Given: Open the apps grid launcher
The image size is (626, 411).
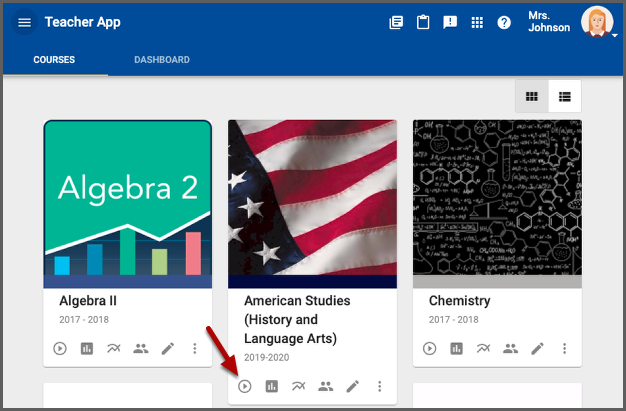Looking at the screenshot, I should click(477, 23).
